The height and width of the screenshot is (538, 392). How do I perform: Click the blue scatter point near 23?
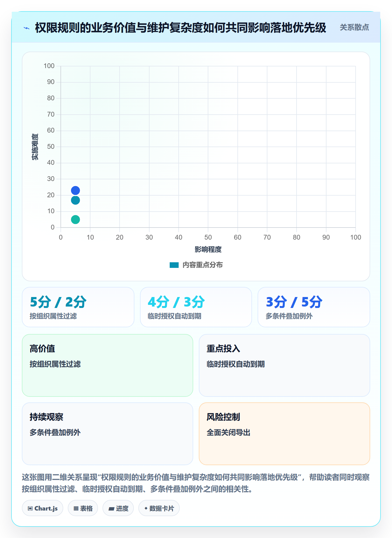[75, 191]
